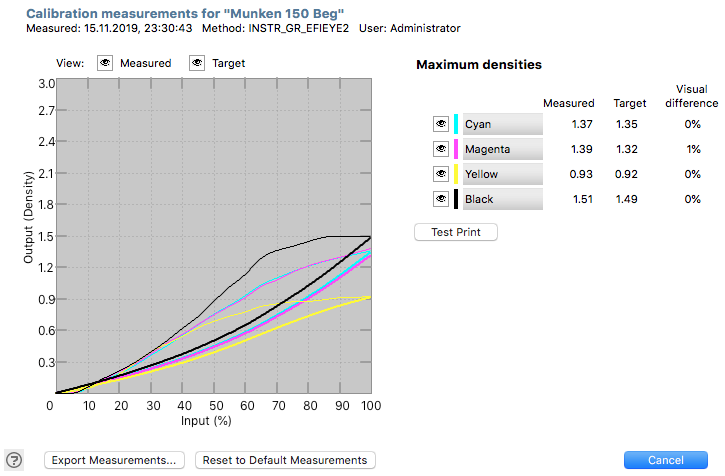
Task: Click the Target column header in table
Action: tap(630, 103)
